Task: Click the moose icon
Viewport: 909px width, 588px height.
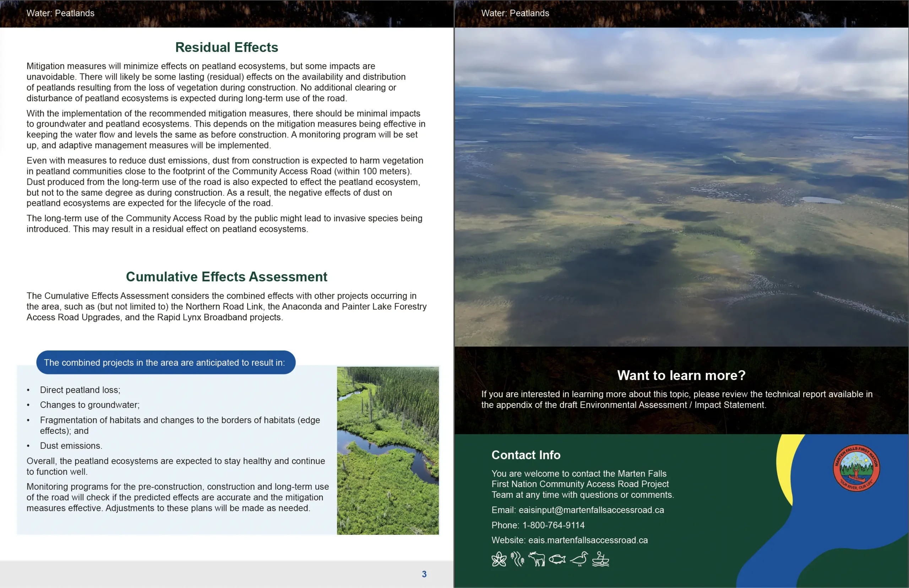Action: click(x=537, y=559)
